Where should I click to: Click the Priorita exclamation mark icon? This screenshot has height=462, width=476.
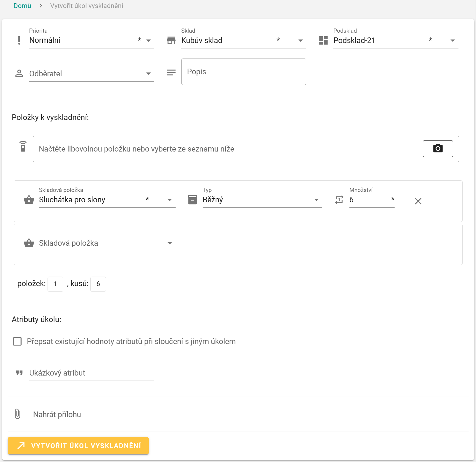coord(19,40)
